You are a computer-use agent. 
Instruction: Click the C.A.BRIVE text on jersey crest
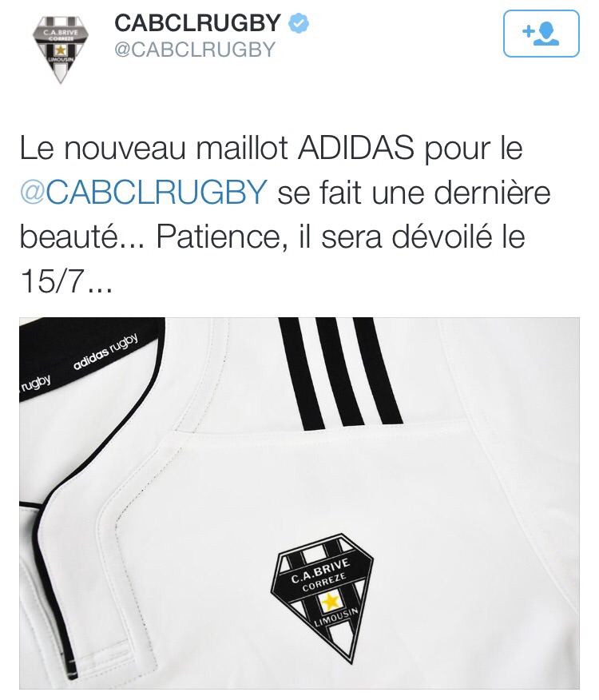tap(319, 571)
